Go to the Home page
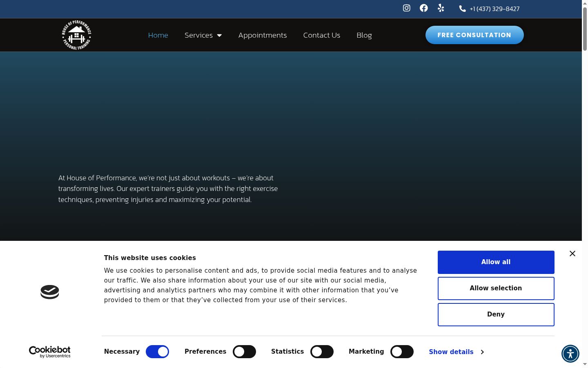The width and height of the screenshot is (588, 368). pyautogui.click(x=158, y=35)
